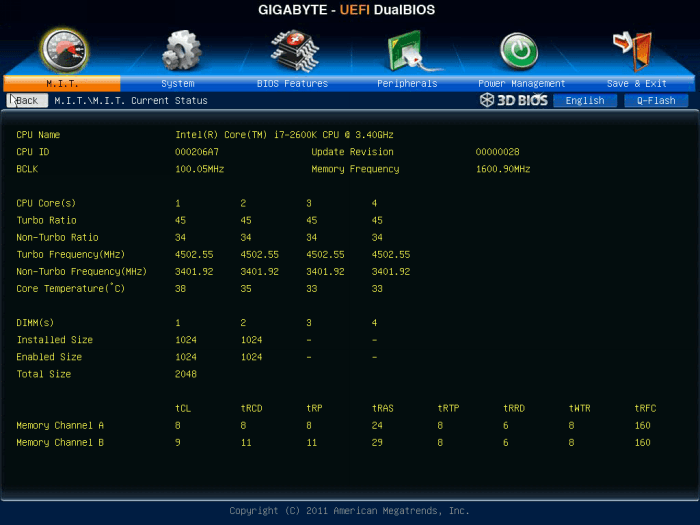
Task: Select the total size value 2048
Action: coord(186,374)
